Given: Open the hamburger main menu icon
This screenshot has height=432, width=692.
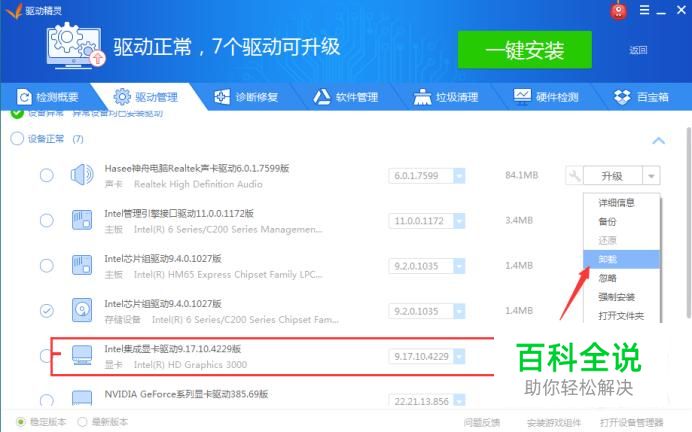Looking at the screenshot, I should (644, 10).
